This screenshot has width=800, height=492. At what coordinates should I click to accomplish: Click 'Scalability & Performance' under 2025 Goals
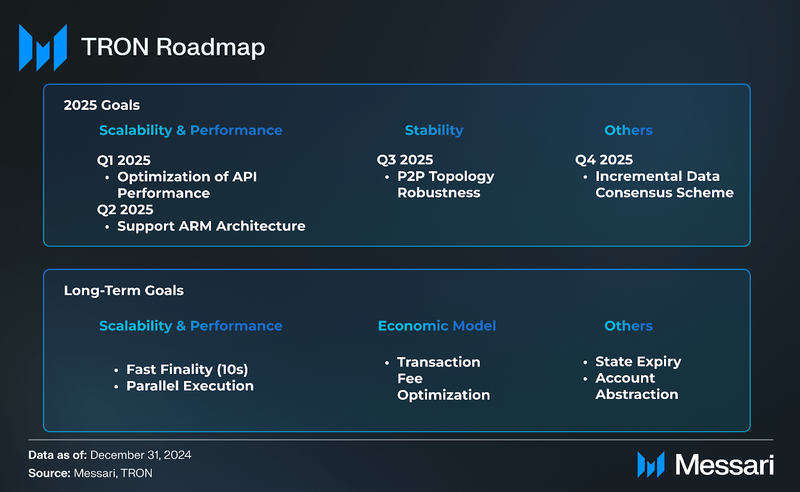point(190,130)
